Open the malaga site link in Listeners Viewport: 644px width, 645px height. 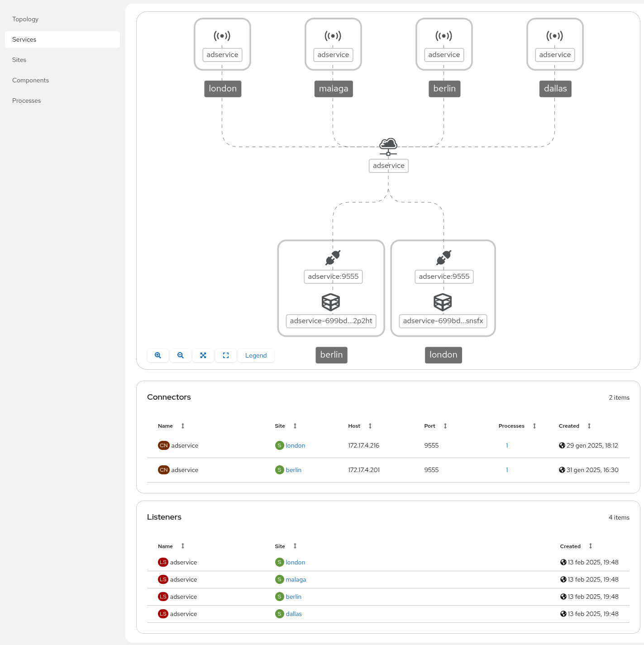click(296, 579)
